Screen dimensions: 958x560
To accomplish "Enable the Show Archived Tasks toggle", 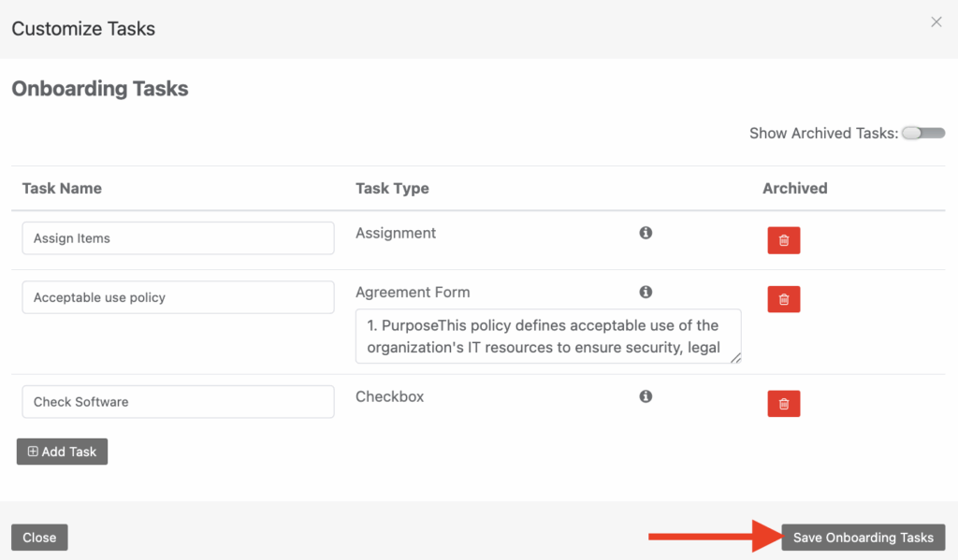I will coord(922,133).
